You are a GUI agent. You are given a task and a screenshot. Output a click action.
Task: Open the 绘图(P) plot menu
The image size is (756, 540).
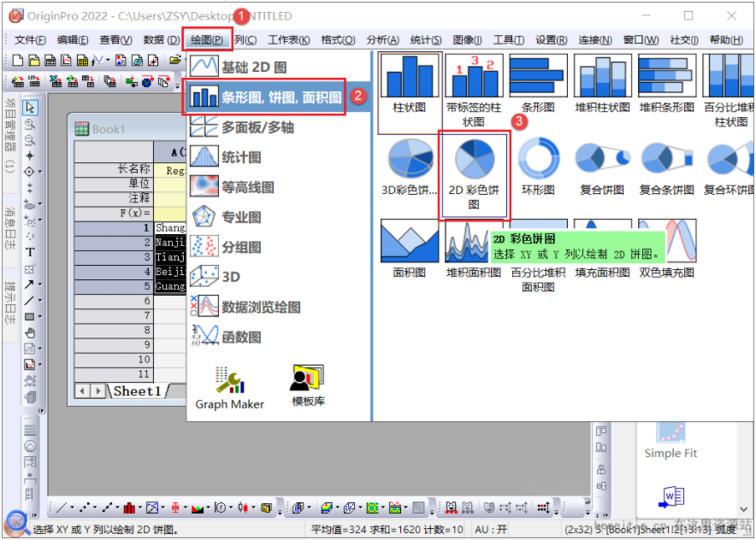(x=207, y=40)
